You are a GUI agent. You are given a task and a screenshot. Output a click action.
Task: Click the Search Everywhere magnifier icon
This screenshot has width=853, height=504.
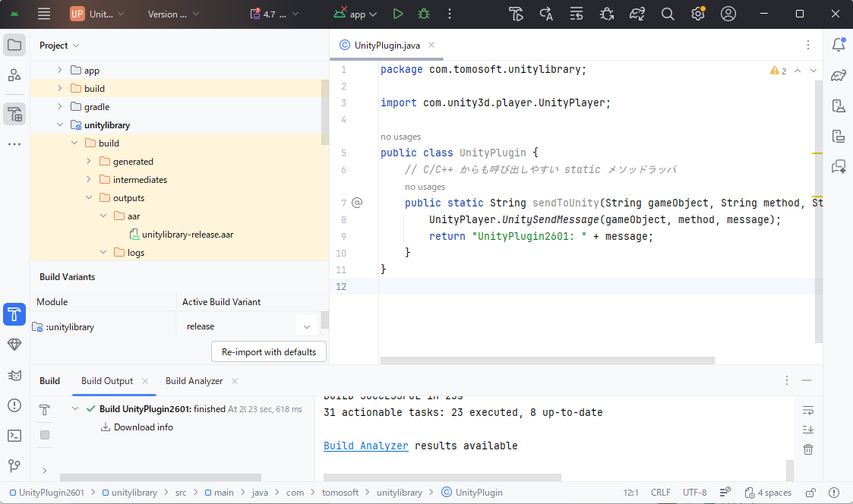click(x=668, y=14)
